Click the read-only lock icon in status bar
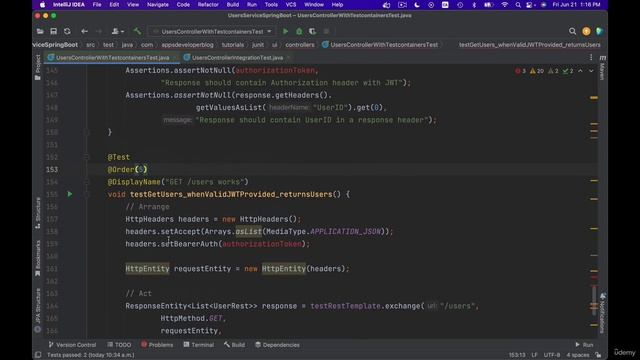The image size is (640, 360). [x=598, y=355]
